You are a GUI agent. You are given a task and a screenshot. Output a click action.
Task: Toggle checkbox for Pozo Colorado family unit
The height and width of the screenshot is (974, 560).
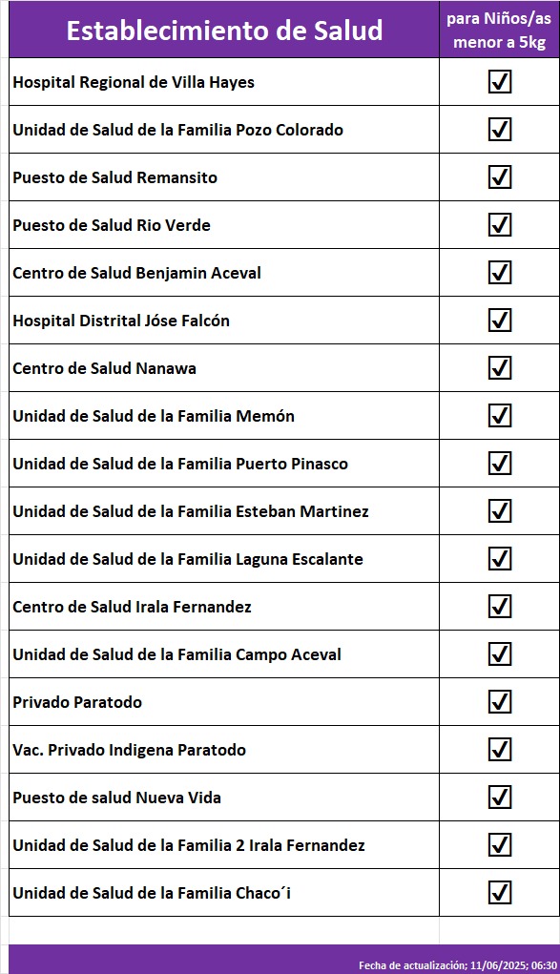click(x=500, y=129)
